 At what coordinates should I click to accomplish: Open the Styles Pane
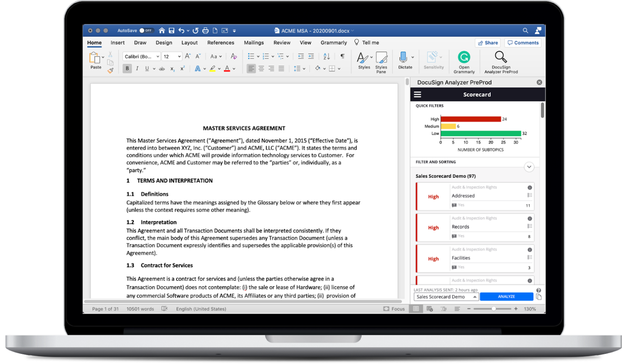pyautogui.click(x=381, y=62)
